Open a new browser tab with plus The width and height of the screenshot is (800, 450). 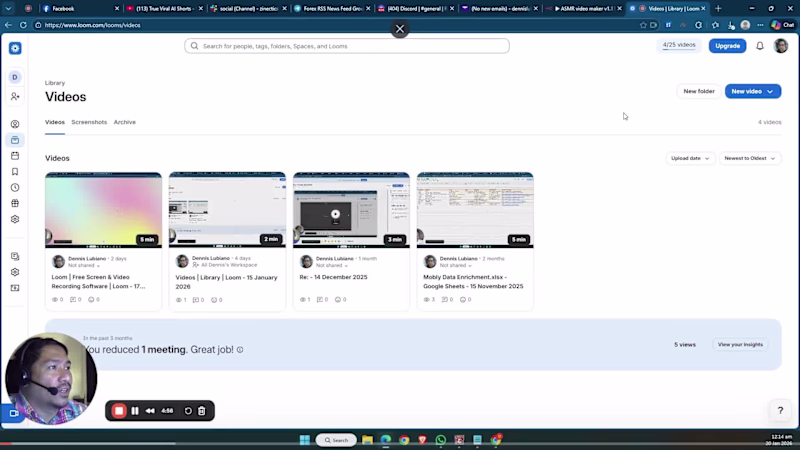(718, 8)
